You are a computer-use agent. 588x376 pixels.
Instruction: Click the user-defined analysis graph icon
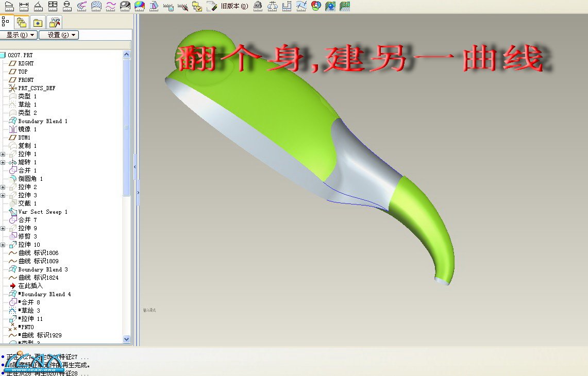click(301, 6)
